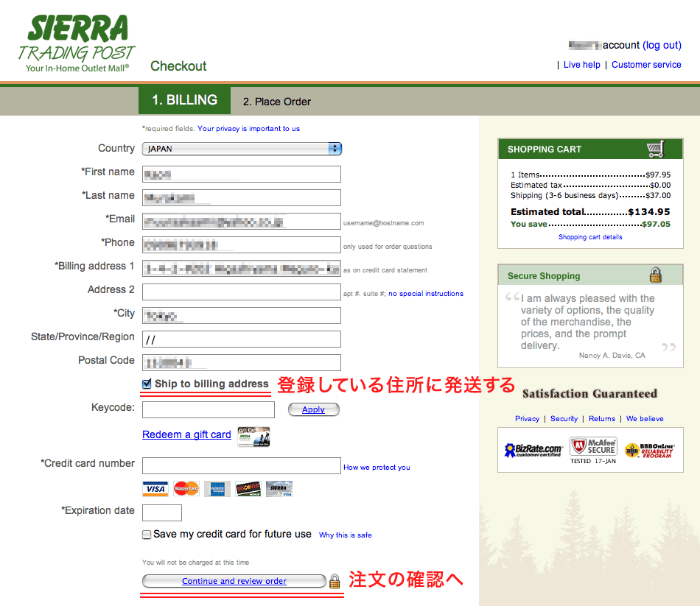Select the Billing step tab
This screenshot has height=606, width=700.
point(184,101)
